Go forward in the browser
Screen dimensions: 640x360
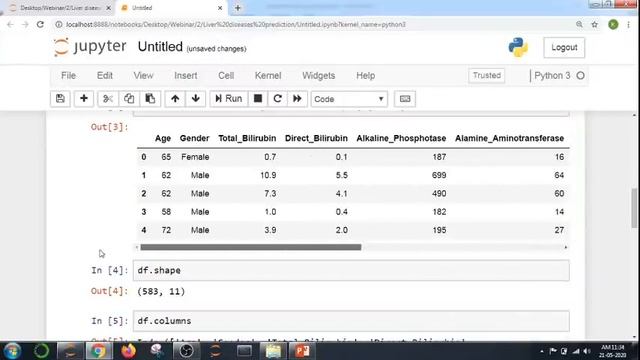[25, 24]
